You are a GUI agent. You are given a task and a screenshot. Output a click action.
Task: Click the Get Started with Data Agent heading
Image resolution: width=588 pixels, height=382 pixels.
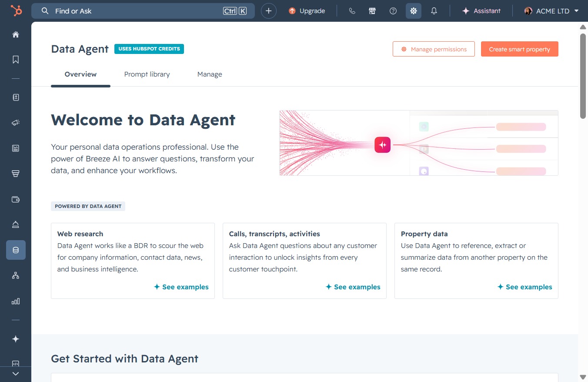(x=124, y=359)
